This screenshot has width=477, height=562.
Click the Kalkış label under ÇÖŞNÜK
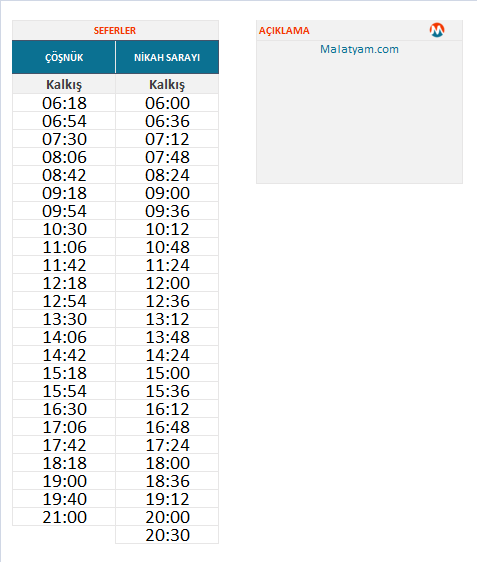point(64,85)
